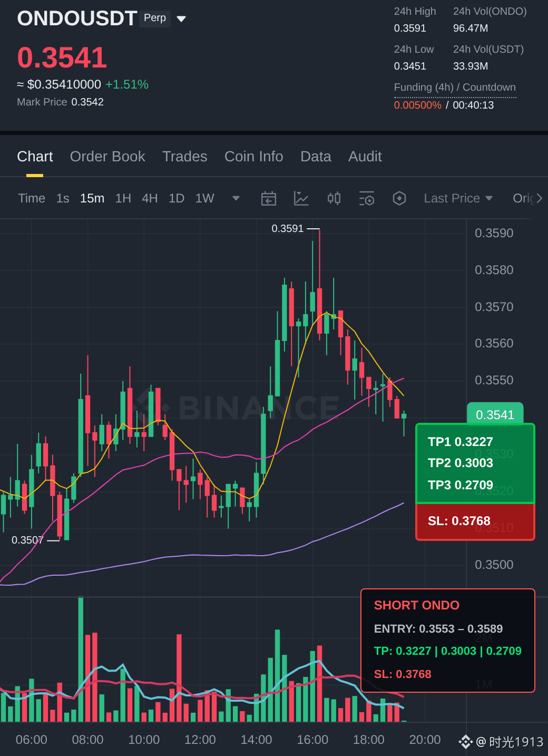The width and height of the screenshot is (548, 756).
Task: Open the Trades tab
Action: pyautogui.click(x=184, y=157)
